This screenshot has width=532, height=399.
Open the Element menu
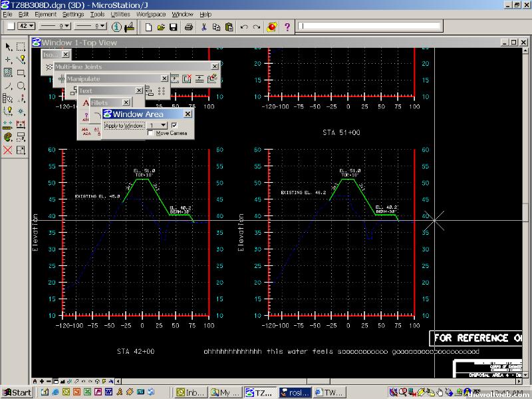tap(45, 14)
